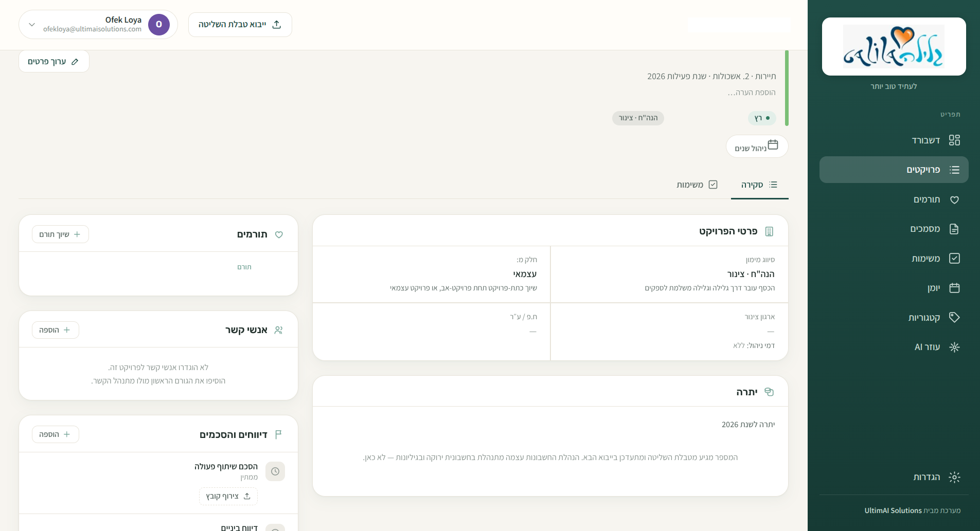The width and height of the screenshot is (980, 531).
Task: Click the upload icon in ייבוא טבלת השליטה
Action: 277,25
